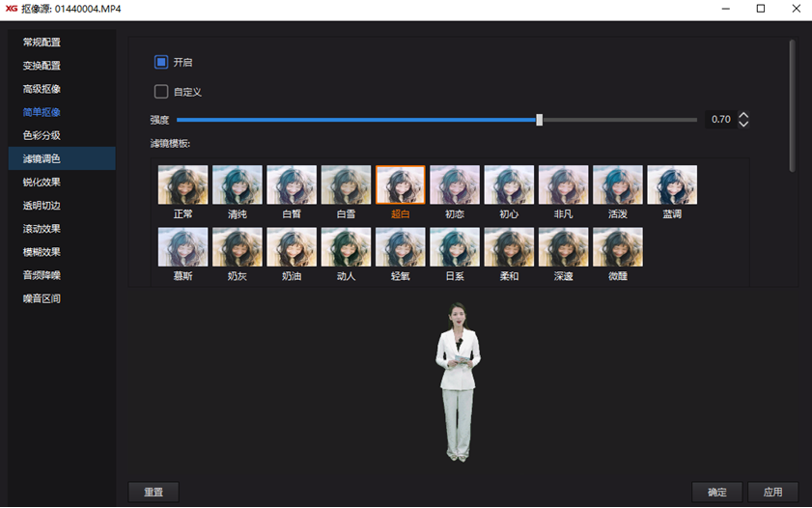812x508 pixels.
Task: Switch to 高级抠像 settings
Action: pyautogui.click(x=62, y=89)
